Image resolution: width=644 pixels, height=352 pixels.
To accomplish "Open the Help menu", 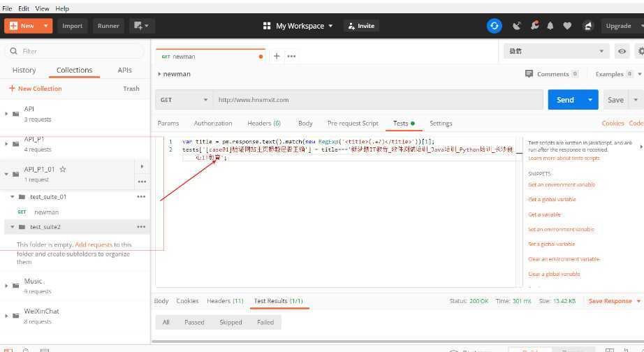I will pyautogui.click(x=62, y=8).
